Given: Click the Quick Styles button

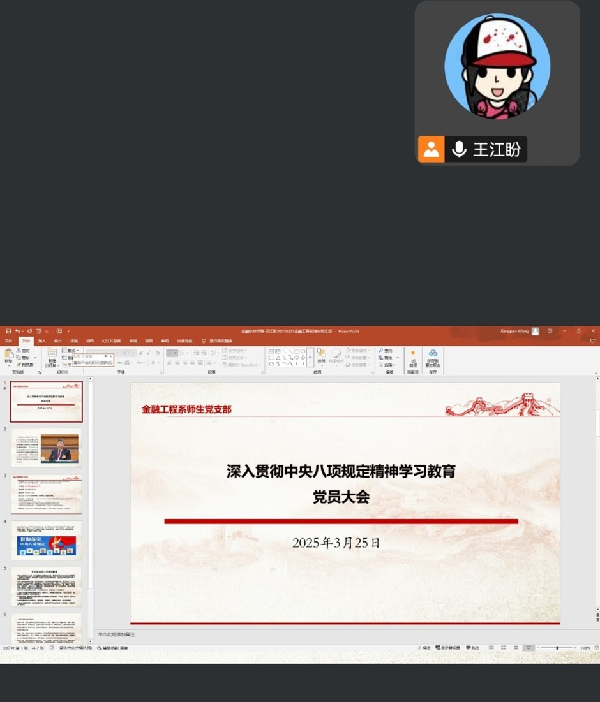Looking at the screenshot, I should click(337, 356).
